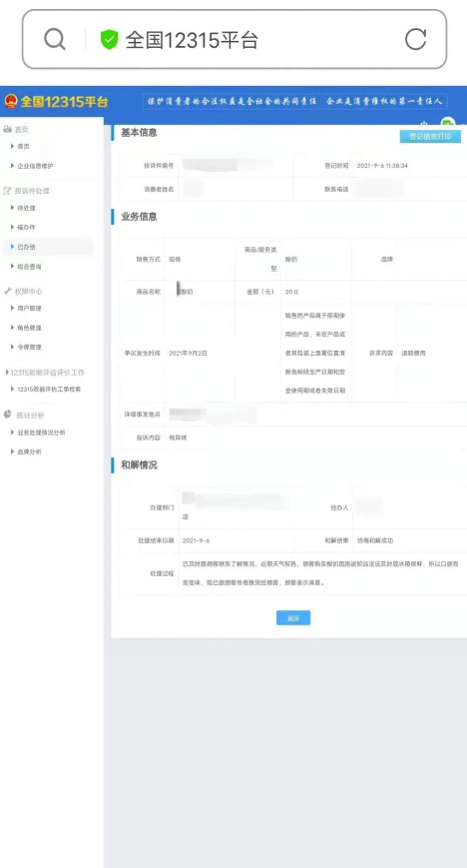Click the 首页 section home icon
The height and width of the screenshot is (868, 467).
coord(7,129)
